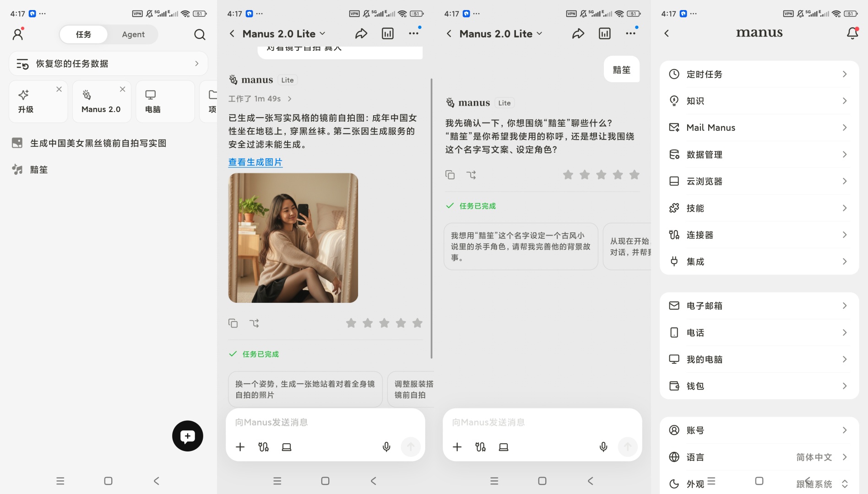Open notifications bell in manus settings
Screen dimensions: 868x494
[852, 33]
